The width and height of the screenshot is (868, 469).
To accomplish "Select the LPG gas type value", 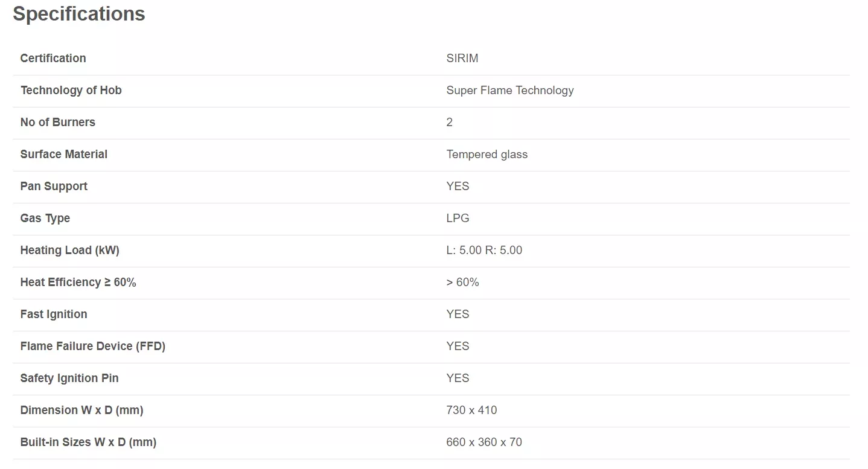I will (x=458, y=219).
